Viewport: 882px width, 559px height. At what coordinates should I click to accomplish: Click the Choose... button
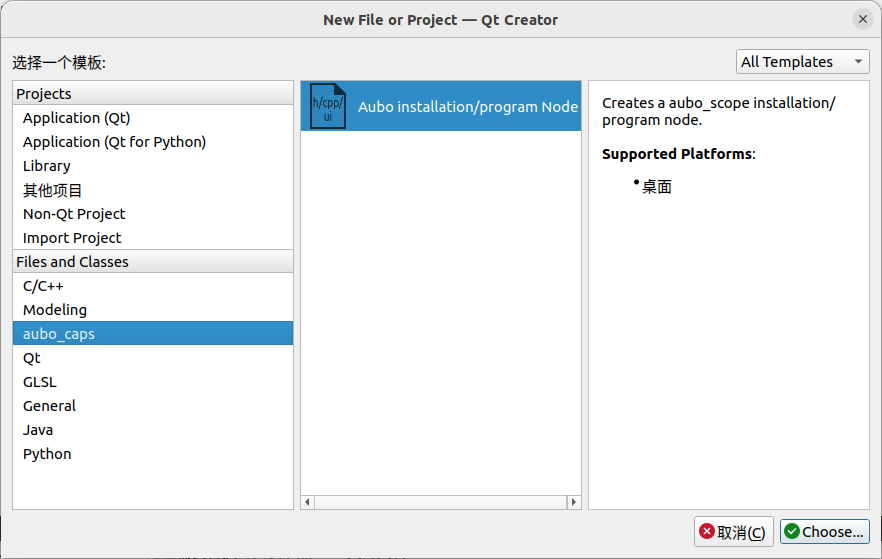click(x=825, y=531)
